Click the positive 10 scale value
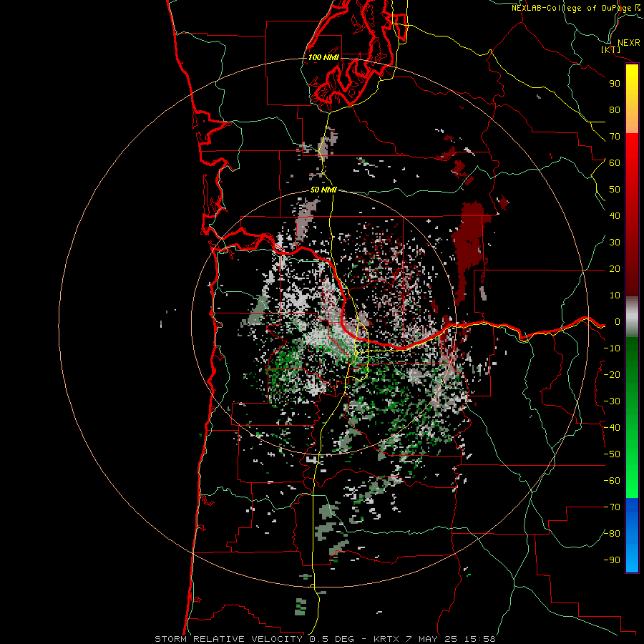Image resolution: width=644 pixels, height=644 pixels. (x=615, y=296)
